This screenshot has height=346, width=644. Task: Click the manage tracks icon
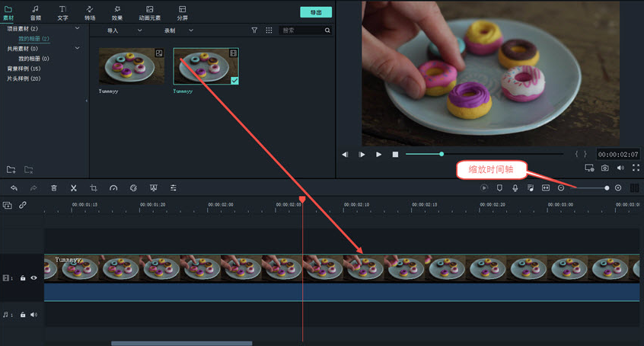point(8,205)
